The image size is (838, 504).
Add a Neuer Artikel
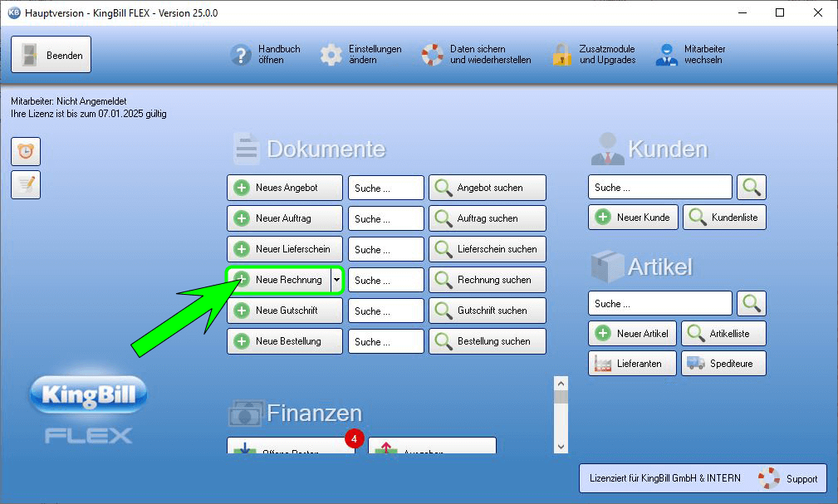(x=632, y=334)
